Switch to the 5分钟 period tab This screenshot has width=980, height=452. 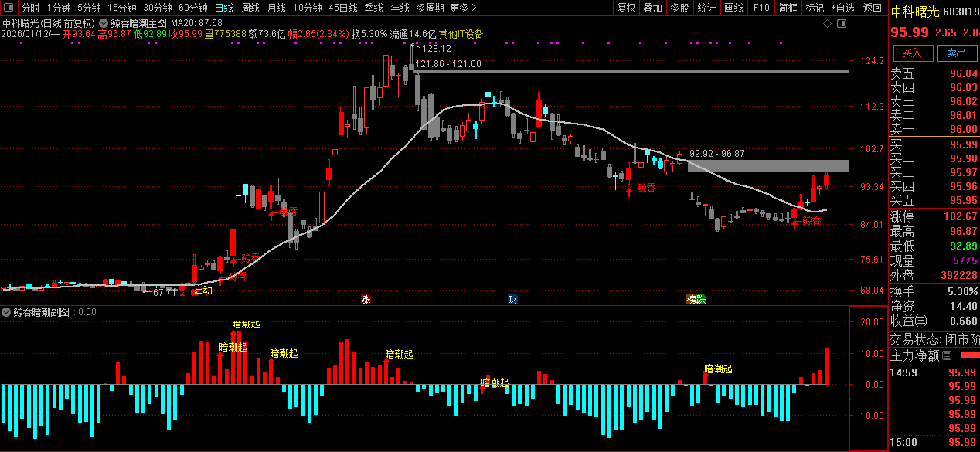click(89, 8)
